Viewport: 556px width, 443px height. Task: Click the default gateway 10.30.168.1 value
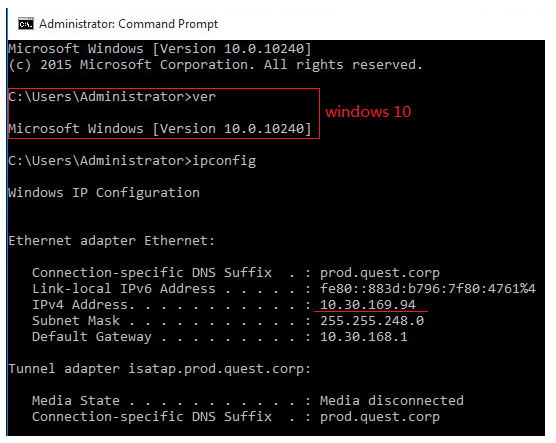tap(364, 337)
